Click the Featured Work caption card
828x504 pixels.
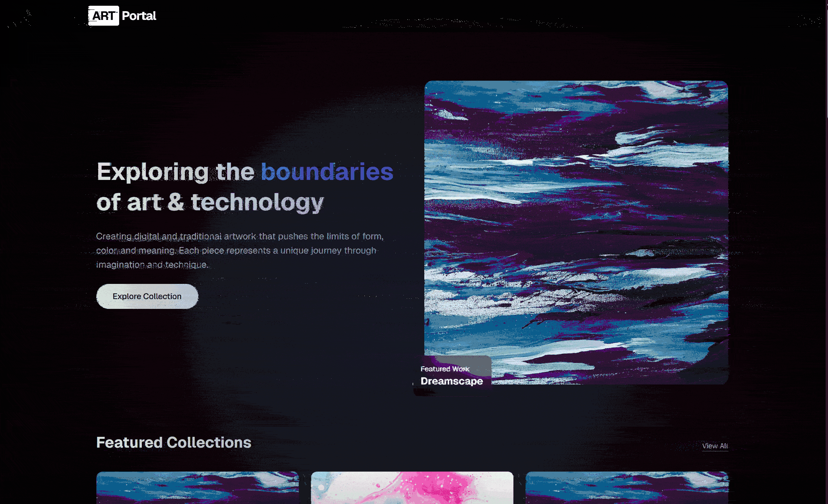pos(452,375)
